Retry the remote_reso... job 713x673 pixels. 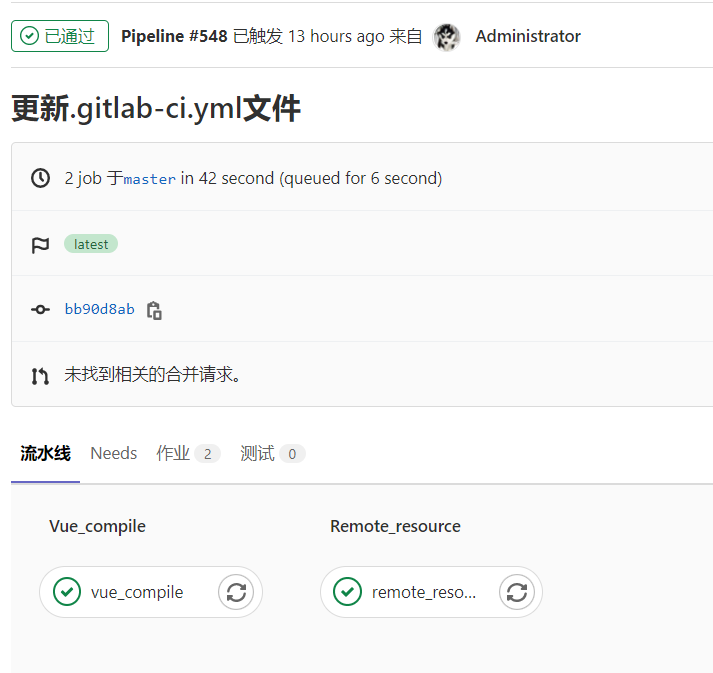[x=517, y=592]
